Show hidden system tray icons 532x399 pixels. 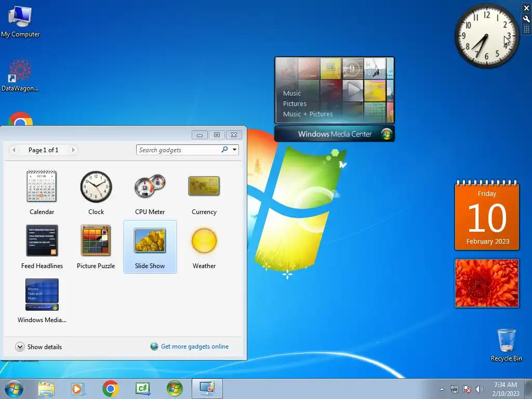point(442,389)
